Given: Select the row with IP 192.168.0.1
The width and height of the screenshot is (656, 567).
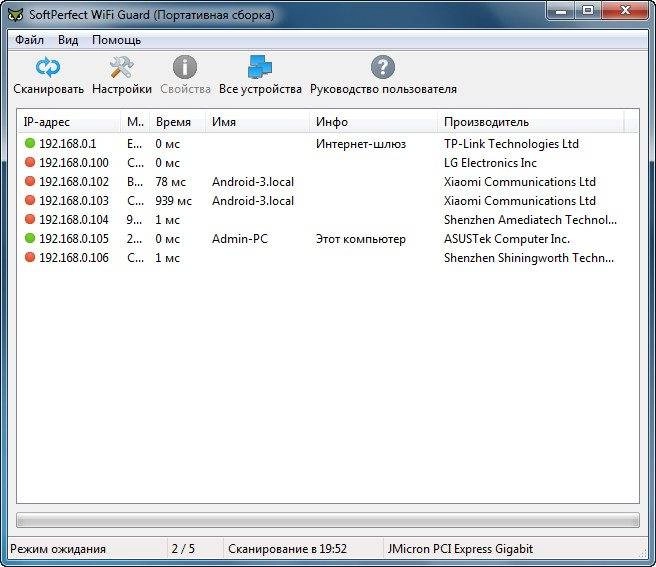Looking at the screenshot, I should point(328,144).
